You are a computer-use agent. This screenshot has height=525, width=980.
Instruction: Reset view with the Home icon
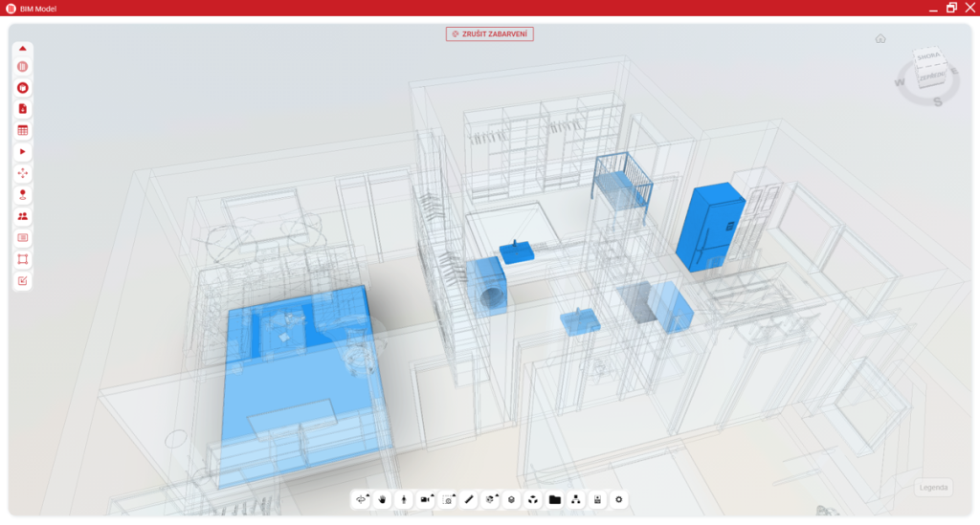(x=880, y=38)
